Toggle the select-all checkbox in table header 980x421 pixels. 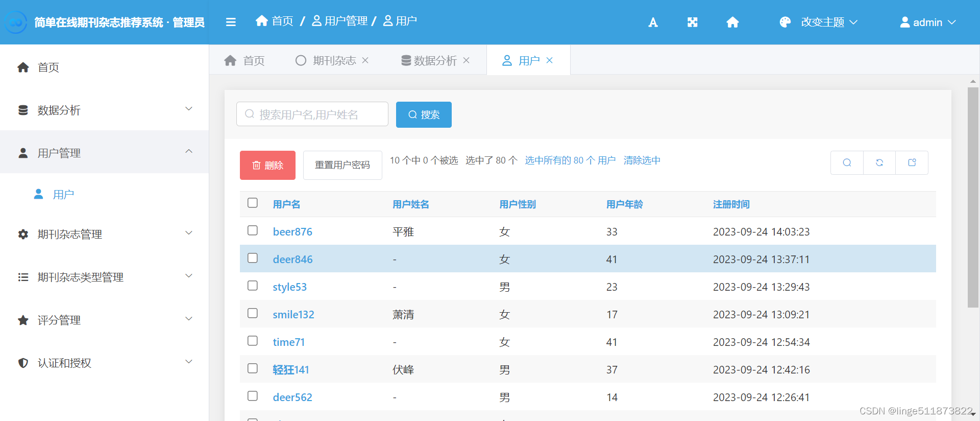tap(253, 203)
